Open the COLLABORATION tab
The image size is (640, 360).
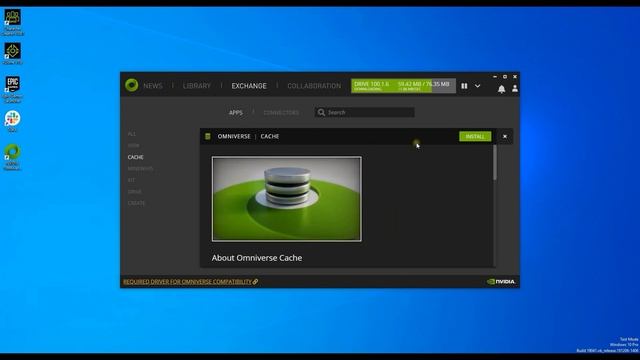click(x=314, y=86)
